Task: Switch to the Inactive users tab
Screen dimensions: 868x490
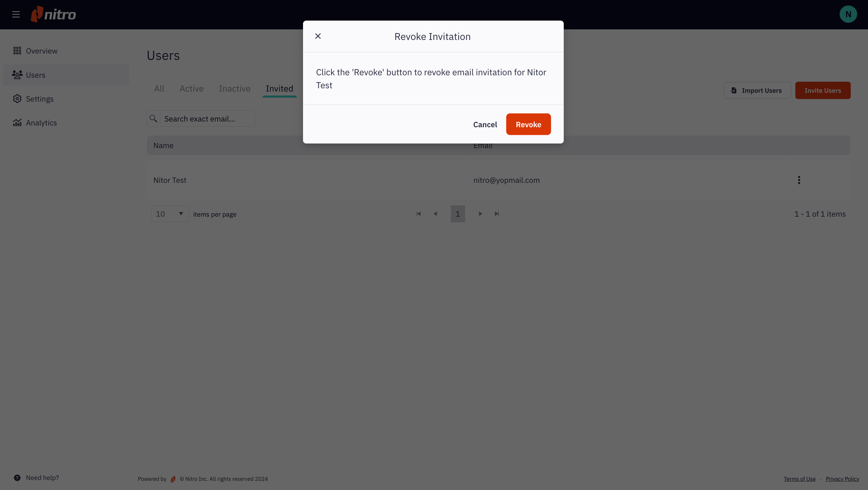Action: (234, 89)
